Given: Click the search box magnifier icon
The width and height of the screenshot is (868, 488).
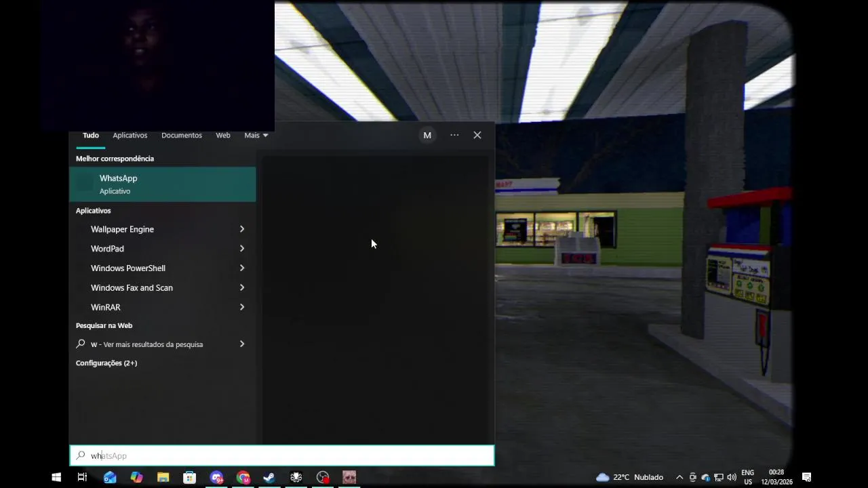Looking at the screenshot, I should point(81,455).
